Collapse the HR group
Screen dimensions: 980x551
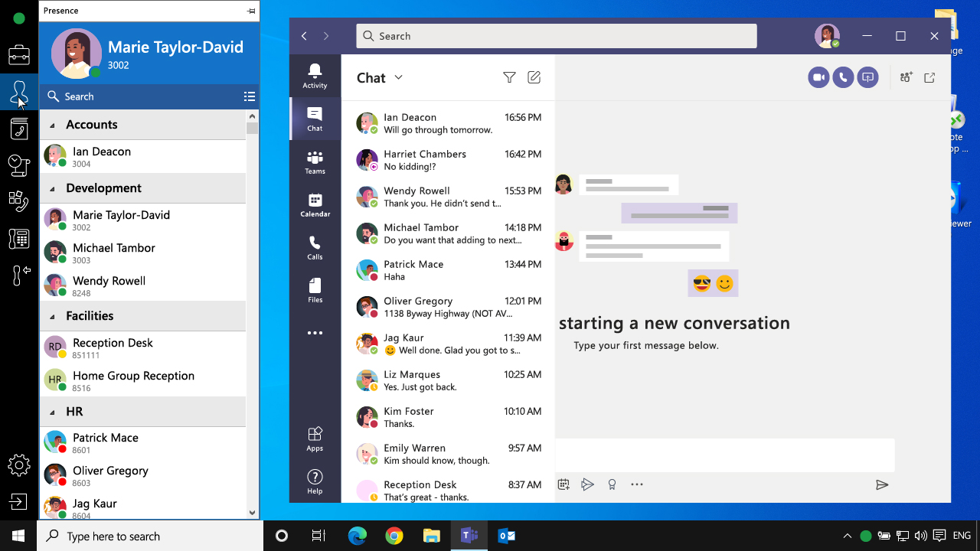(53, 412)
